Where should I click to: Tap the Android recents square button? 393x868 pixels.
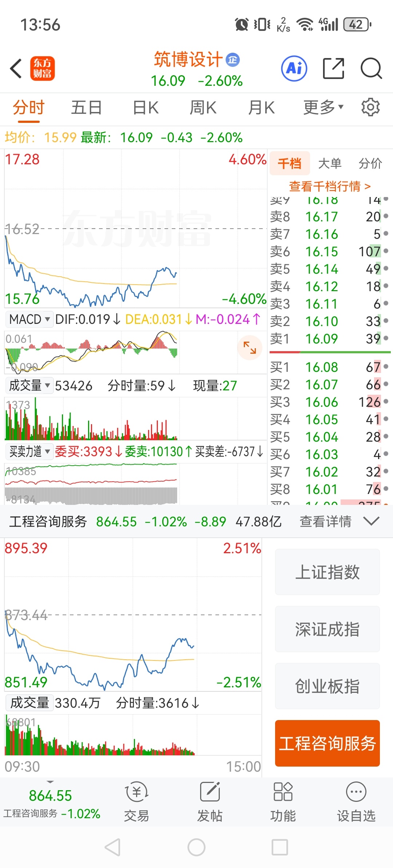click(x=280, y=848)
